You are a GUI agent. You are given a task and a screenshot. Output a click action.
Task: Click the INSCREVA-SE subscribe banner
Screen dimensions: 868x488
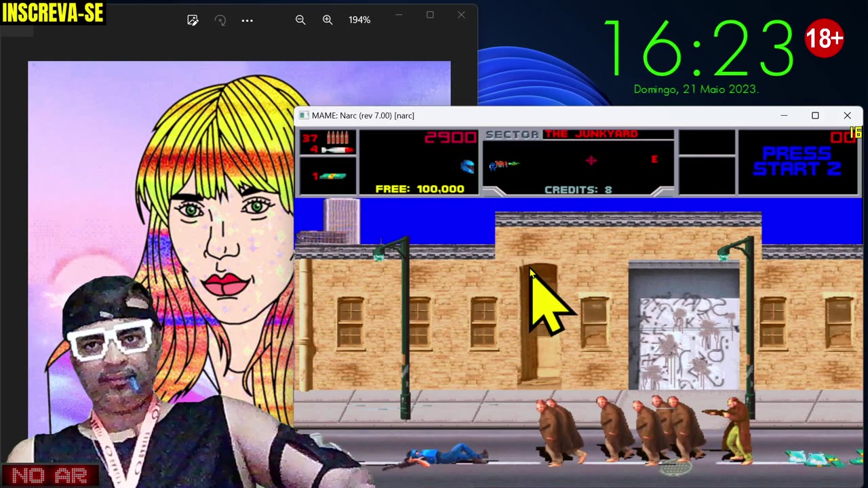tap(53, 13)
